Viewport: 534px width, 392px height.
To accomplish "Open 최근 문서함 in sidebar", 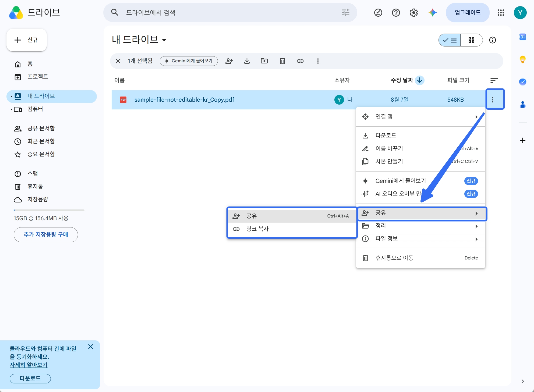I will 51,141.
